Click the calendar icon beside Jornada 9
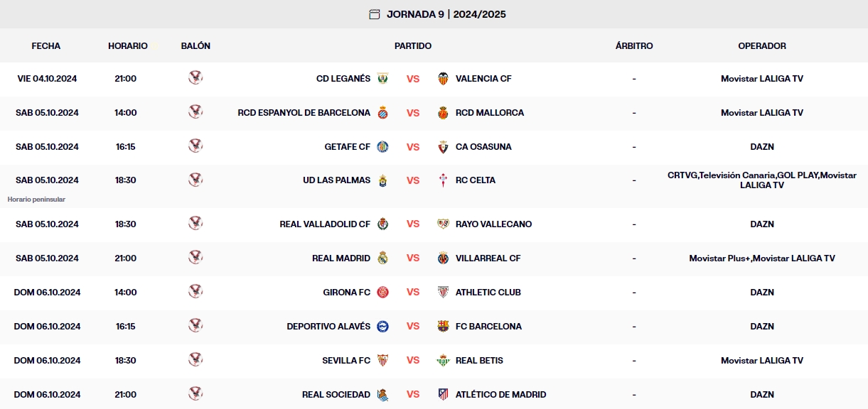Image resolution: width=868 pixels, height=409 pixels. (x=375, y=14)
